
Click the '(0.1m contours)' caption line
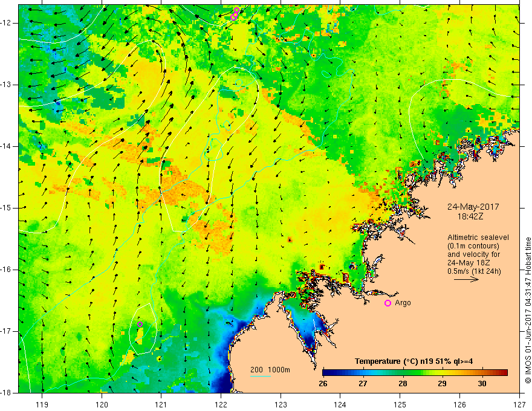click(473, 246)
